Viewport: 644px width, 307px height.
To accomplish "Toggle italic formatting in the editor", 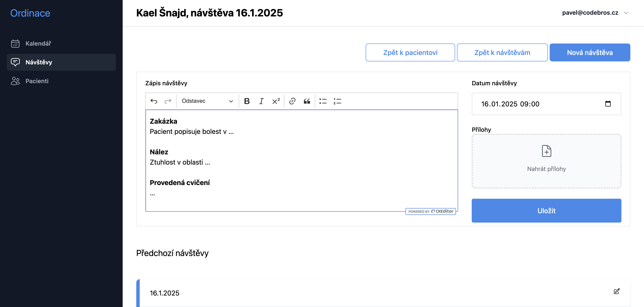I will click(x=261, y=101).
